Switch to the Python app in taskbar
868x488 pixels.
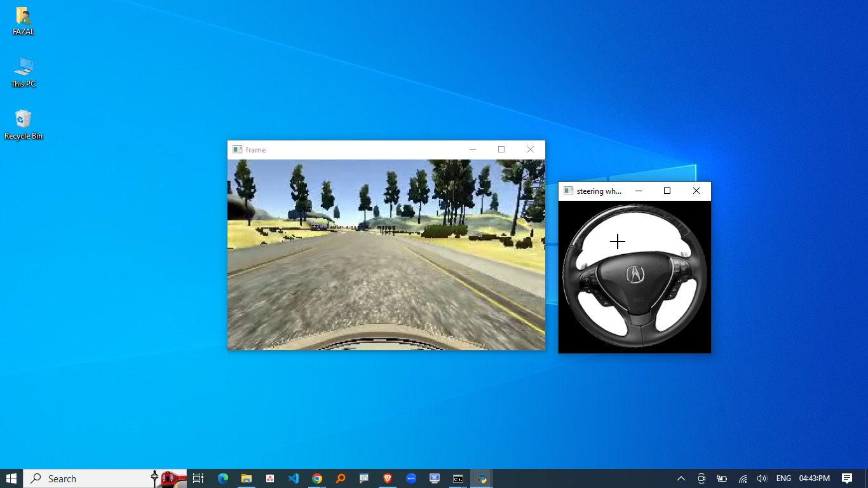(x=482, y=478)
